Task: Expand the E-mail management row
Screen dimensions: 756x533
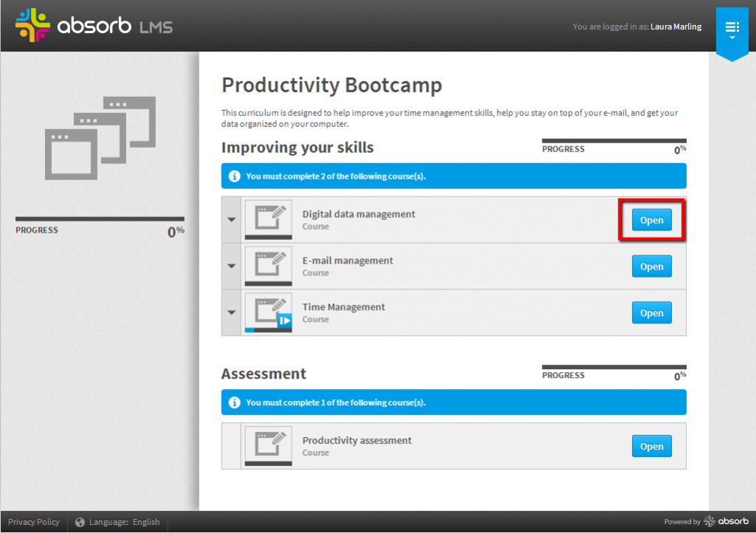Action: pos(231,266)
